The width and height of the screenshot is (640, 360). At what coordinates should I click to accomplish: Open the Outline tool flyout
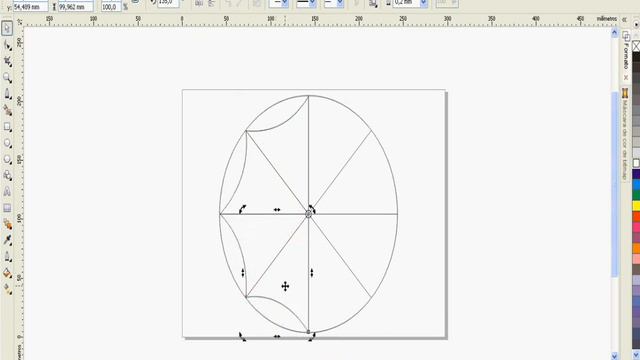[x=7, y=257]
